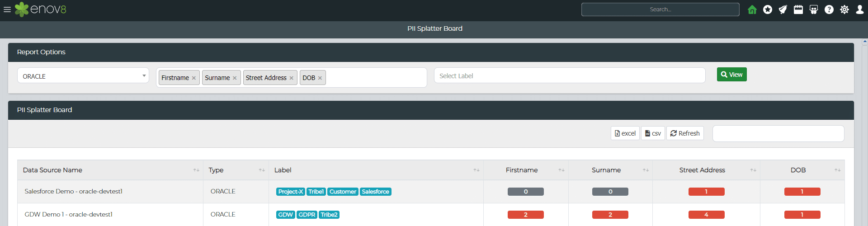Image resolution: width=868 pixels, height=226 pixels.
Task: Remove the Street Address tag
Action: point(292,78)
